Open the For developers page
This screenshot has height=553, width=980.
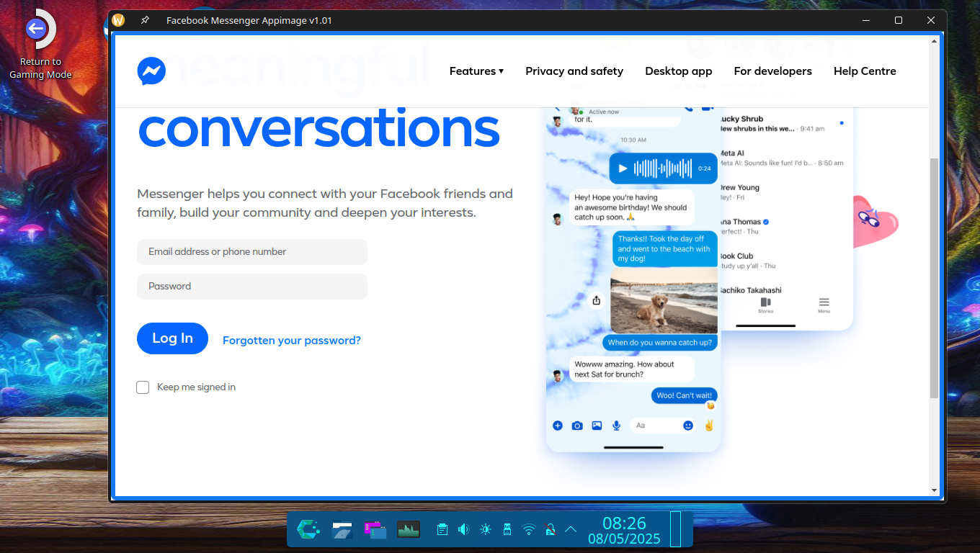click(772, 71)
